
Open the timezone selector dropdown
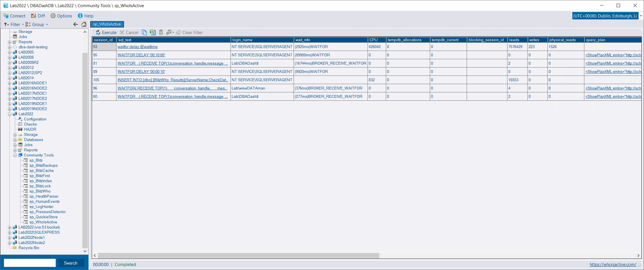[641, 16]
